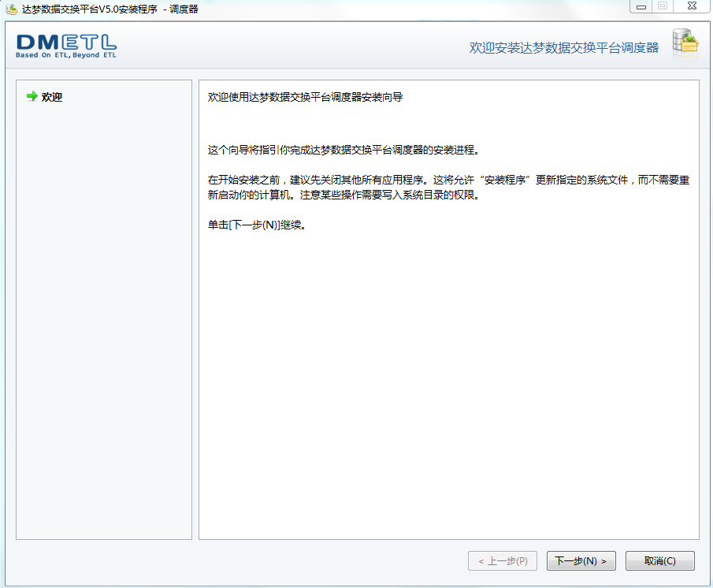
Task: Click the green arrow icon beside 欢迎
Action: [x=32, y=96]
